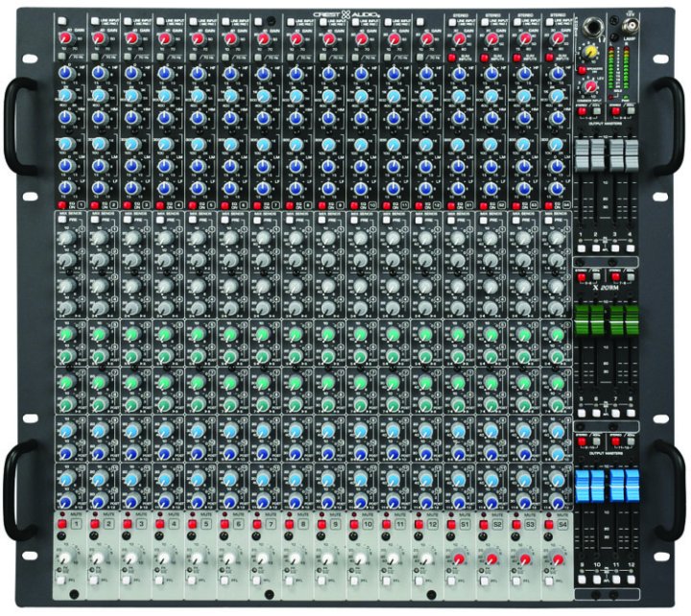
Task: Click channel S4 red level knob
Action: pos(557,558)
